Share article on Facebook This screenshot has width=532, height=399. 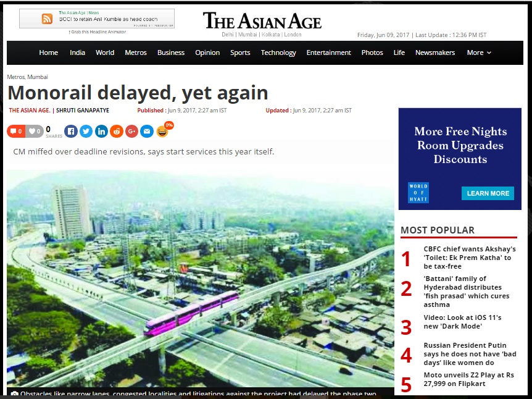click(x=71, y=131)
